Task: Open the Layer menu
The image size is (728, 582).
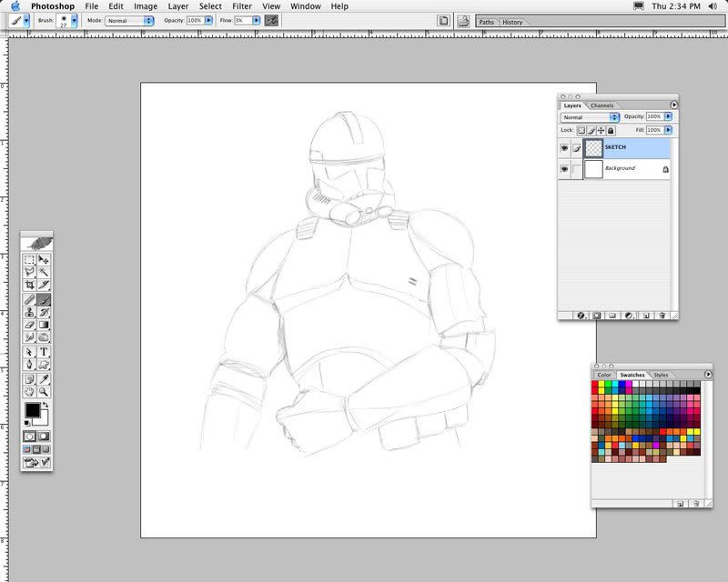Action: 178,6
